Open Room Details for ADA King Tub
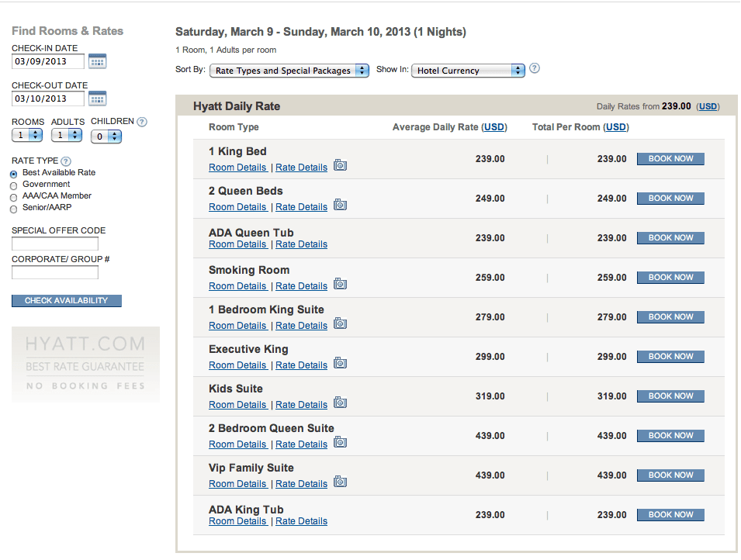741x560 pixels. 237,521
